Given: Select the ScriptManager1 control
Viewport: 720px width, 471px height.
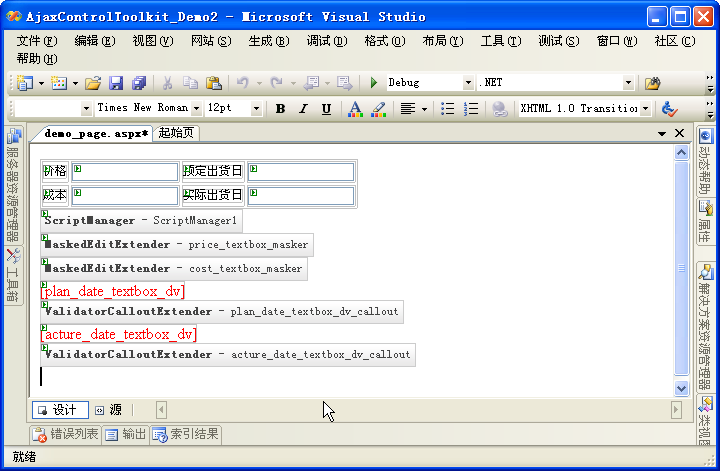Looking at the screenshot, I should coord(141,221).
